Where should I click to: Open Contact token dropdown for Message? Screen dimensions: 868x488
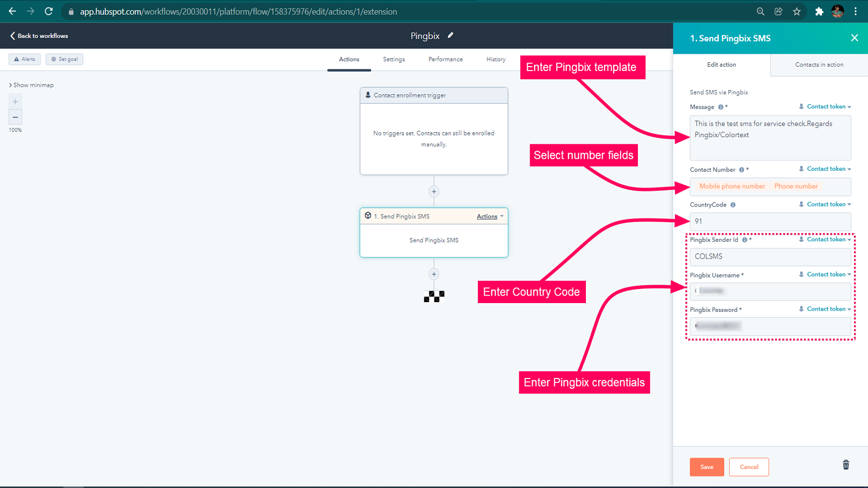(x=825, y=107)
